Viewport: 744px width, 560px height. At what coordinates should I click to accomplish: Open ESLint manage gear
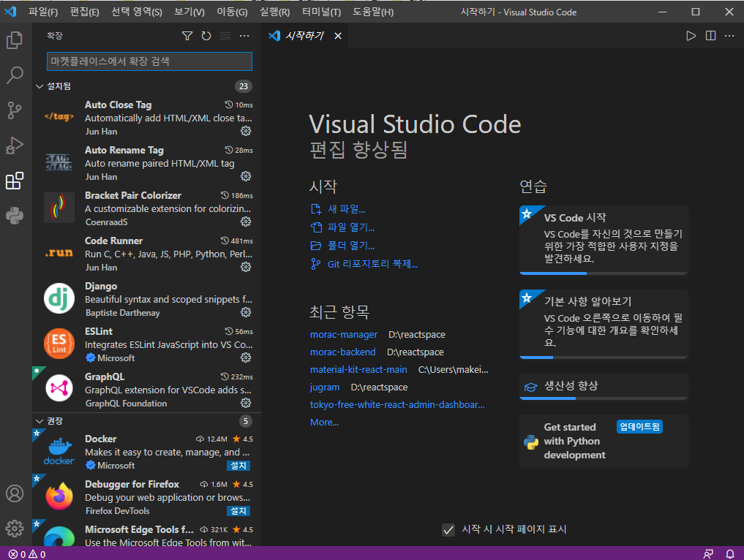coord(246,357)
